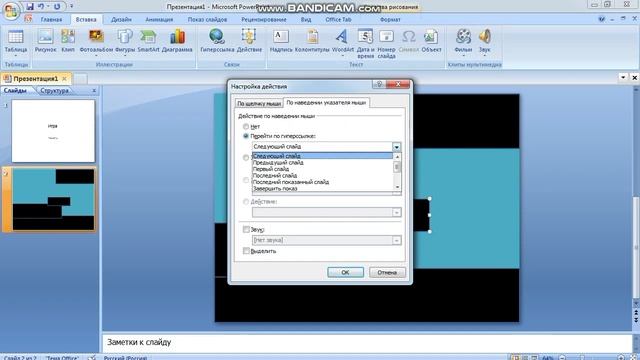Add a Гиперссылка hyperlink
This screenshot has height=360, width=640.
[217, 41]
